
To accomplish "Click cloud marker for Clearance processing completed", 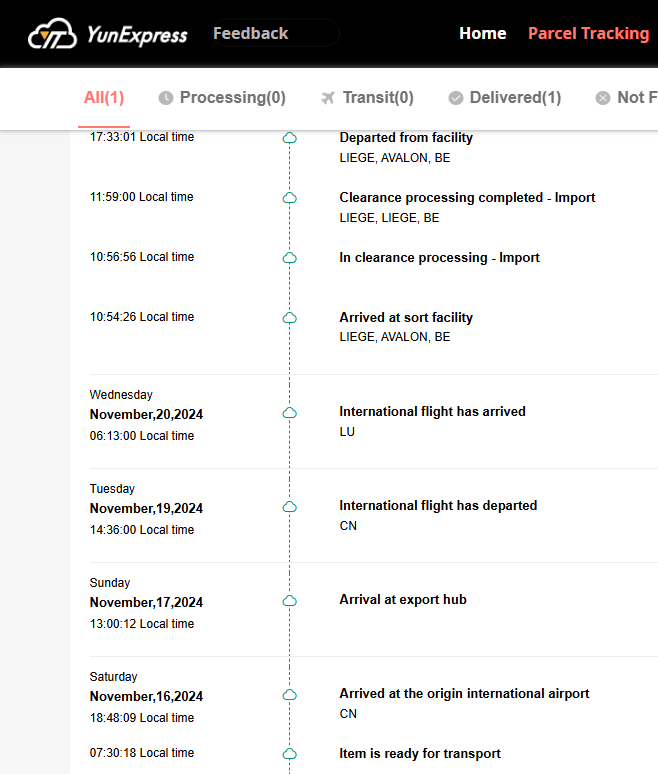I will click(x=290, y=198).
